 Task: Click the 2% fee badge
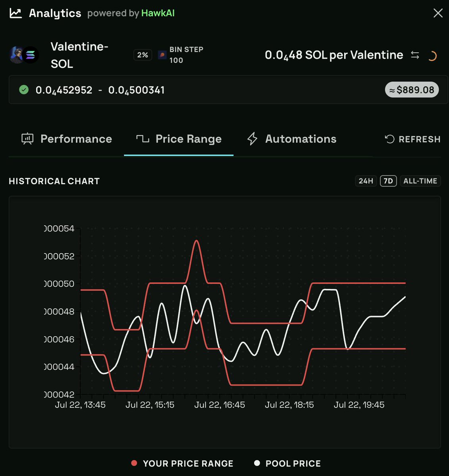pyautogui.click(x=143, y=55)
